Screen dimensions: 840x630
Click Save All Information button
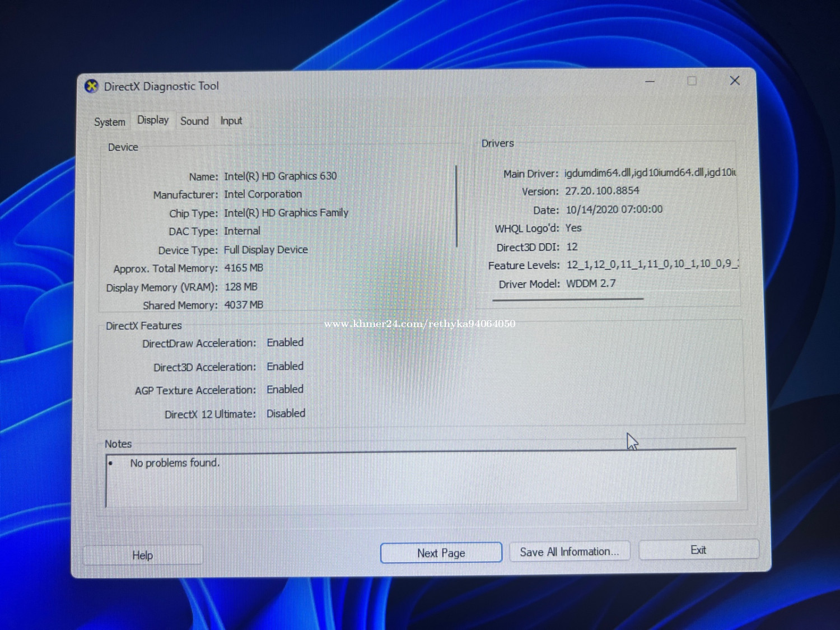tap(570, 552)
